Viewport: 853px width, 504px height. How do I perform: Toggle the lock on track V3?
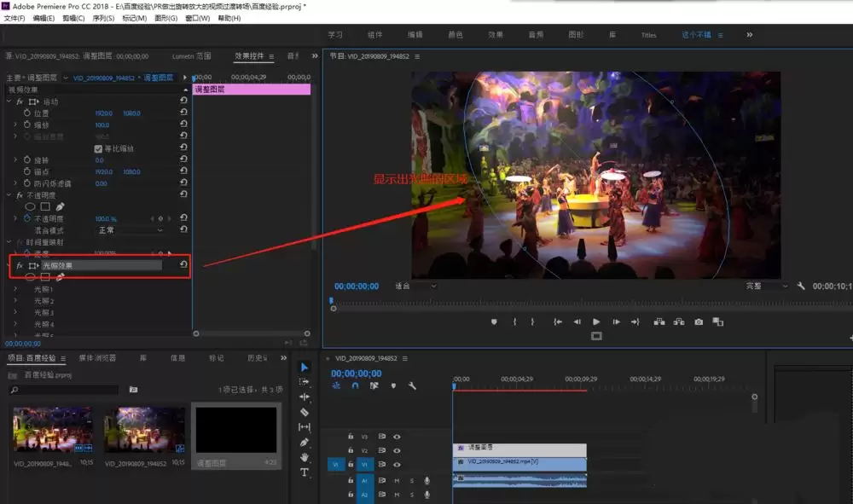point(351,437)
